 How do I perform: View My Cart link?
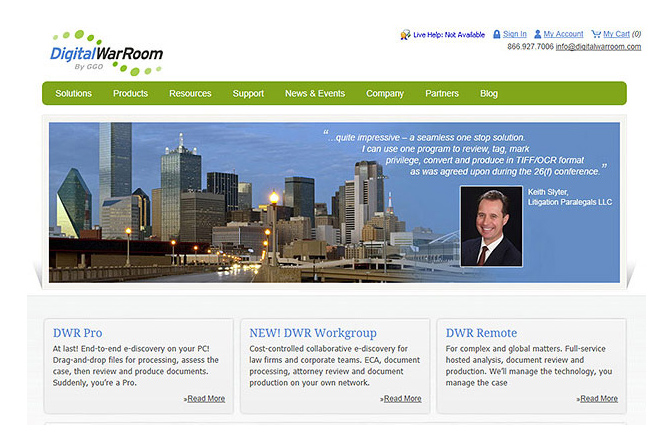pos(616,34)
